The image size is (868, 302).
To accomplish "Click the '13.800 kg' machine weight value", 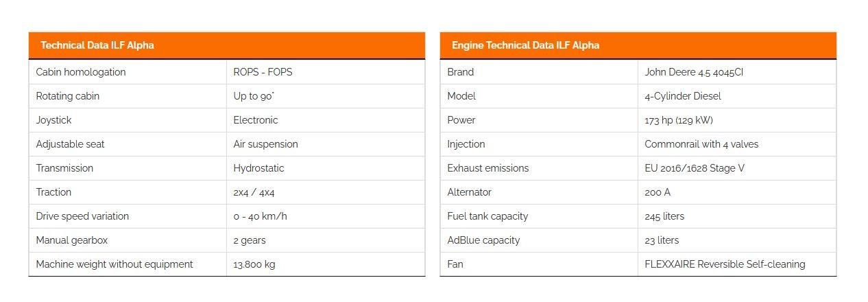I will tap(254, 264).
